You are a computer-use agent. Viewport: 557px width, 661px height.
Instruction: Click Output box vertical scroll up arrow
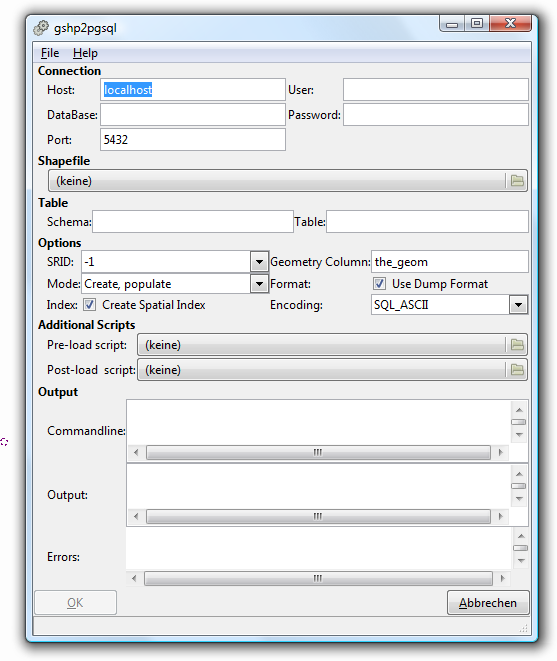click(x=519, y=474)
